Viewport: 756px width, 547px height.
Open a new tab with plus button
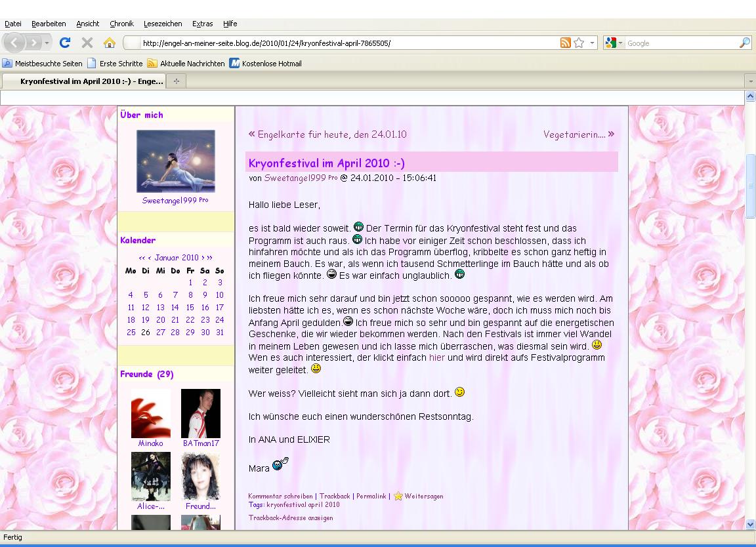point(176,81)
